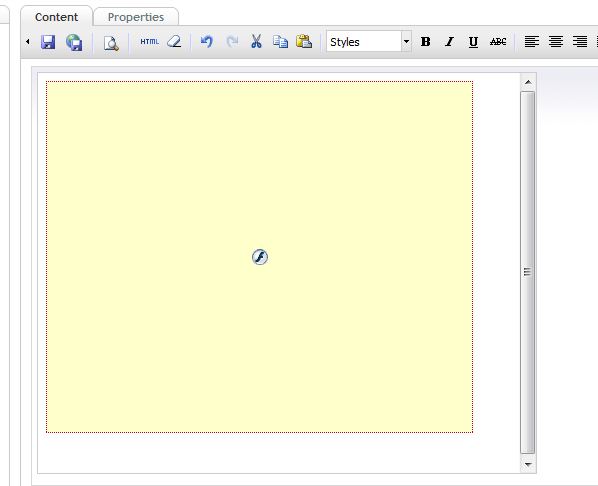
Task: Collapse the toolbar with the left arrow
Action: pos(28,41)
